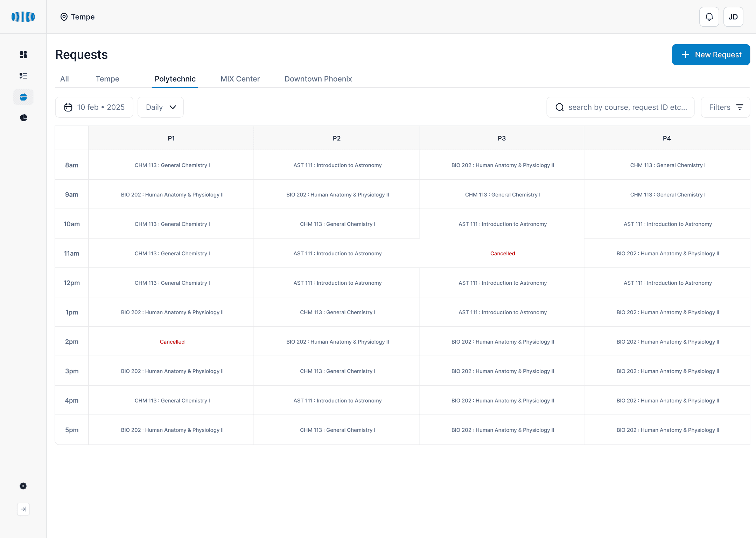Open notifications bell icon
The image size is (756, 538).
tap(709, 17)
